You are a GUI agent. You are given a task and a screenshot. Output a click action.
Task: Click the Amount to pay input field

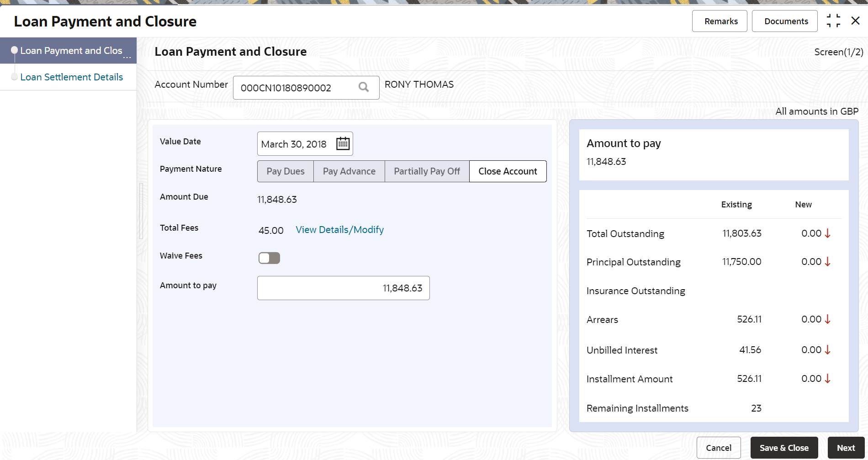point(343,288)
